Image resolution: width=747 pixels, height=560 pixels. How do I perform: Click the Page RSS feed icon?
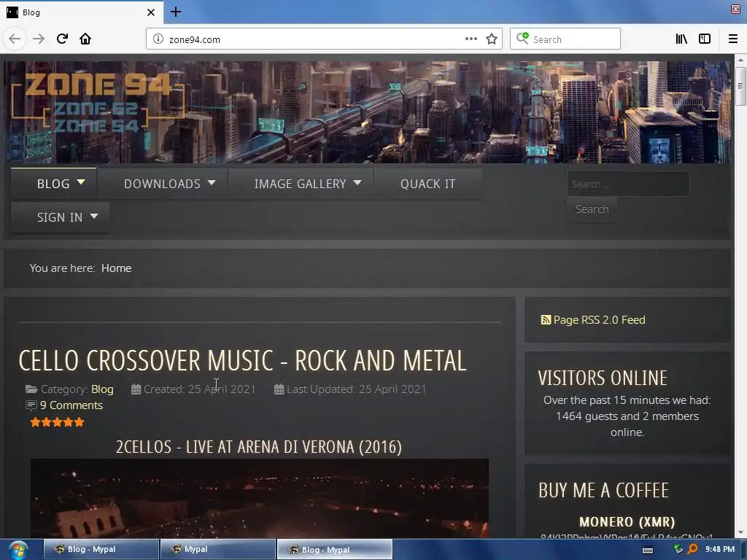click(x=546, y=320)
